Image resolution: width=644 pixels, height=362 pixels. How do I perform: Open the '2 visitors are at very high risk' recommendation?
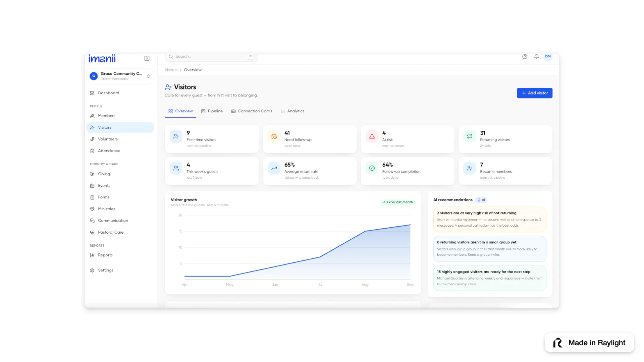tap(490, 219)
